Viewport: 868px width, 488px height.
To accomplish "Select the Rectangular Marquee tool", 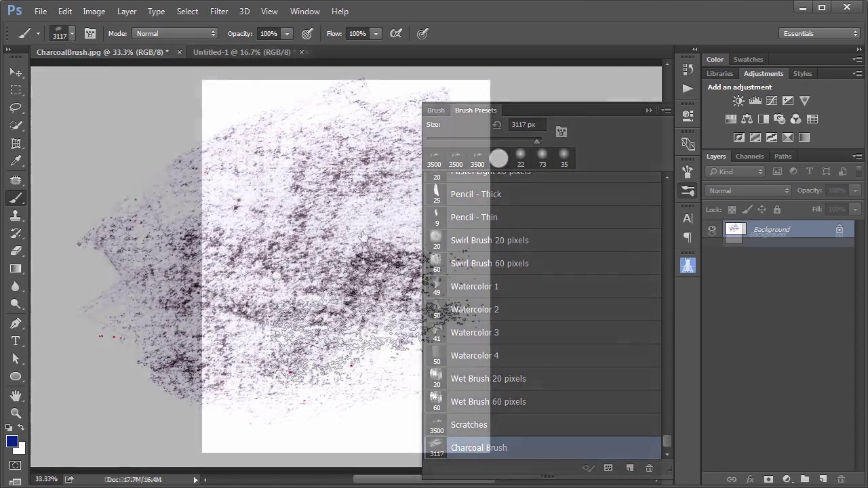I will [x=16, y=90].
